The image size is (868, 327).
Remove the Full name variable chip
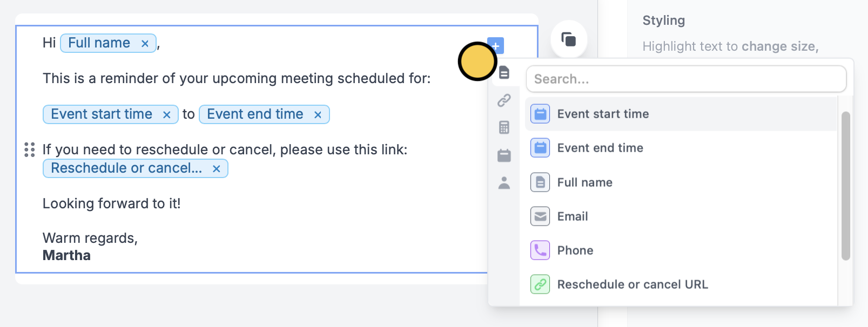(x=144, y=43)
